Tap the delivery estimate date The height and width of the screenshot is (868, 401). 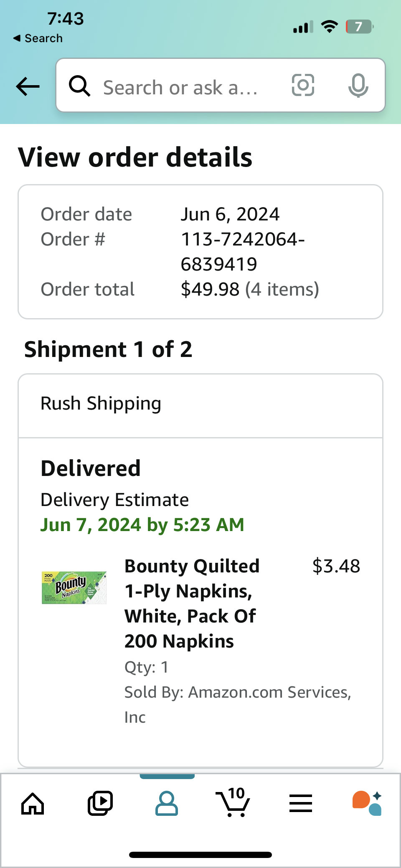142,524
